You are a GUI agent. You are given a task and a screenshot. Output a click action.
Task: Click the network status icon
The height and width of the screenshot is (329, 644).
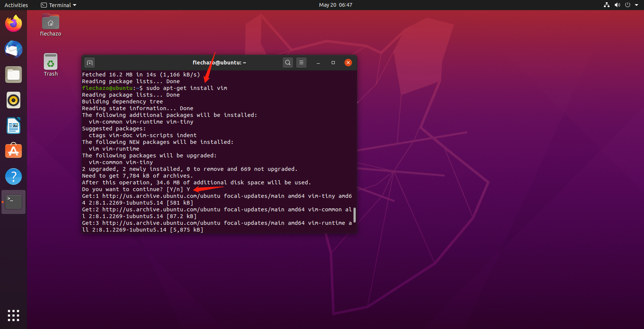click(x=607, y=5)
